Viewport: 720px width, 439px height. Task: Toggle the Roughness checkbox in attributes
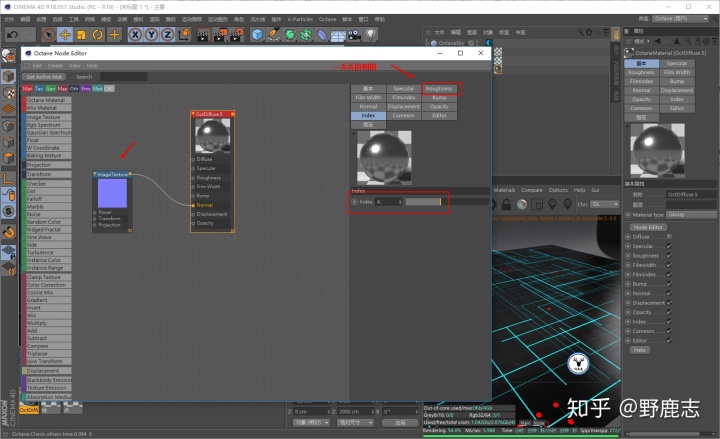click(x=669, y=256)
